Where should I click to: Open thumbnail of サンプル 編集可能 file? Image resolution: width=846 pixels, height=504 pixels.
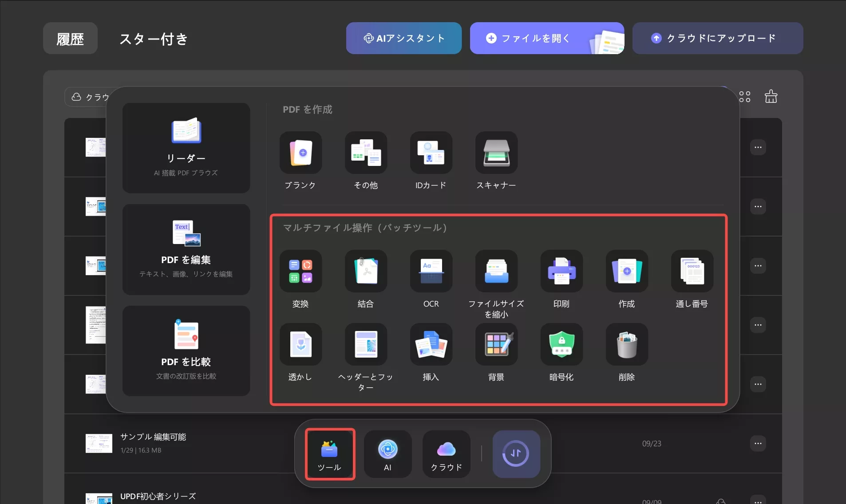pos(99,443)
